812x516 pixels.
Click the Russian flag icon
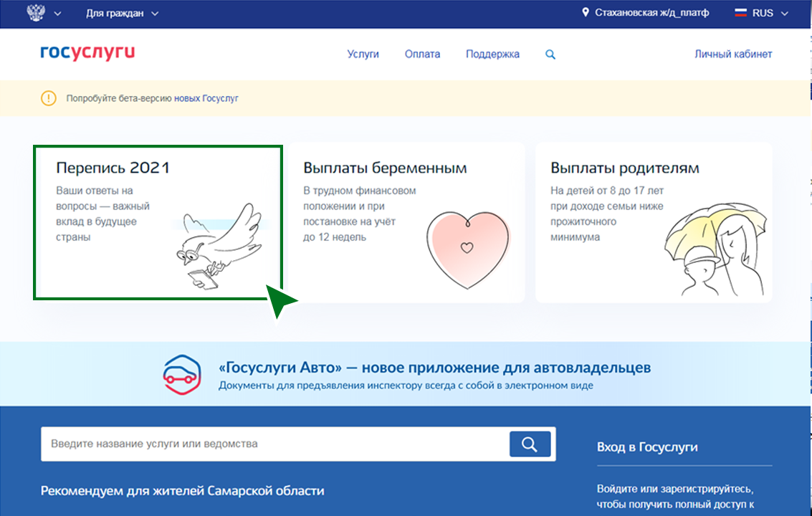point(740,12)
